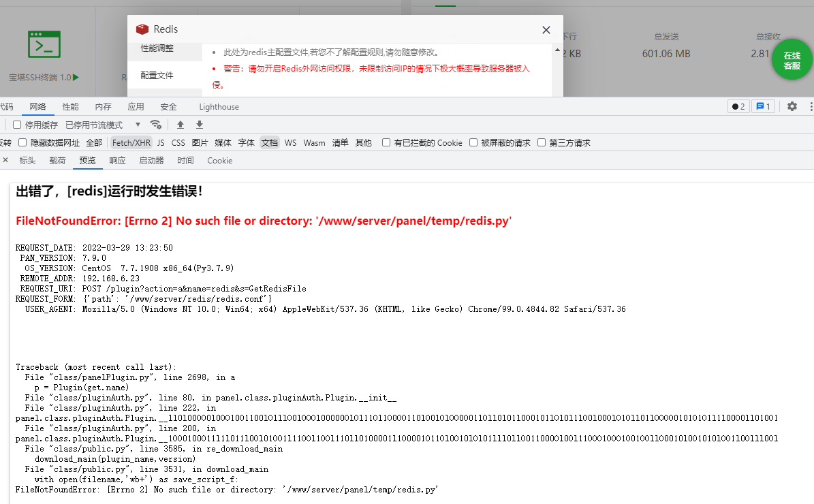Viewport: 814px width, 504px height.
Task: Select CSS filter type
Action: pos(178,143)
